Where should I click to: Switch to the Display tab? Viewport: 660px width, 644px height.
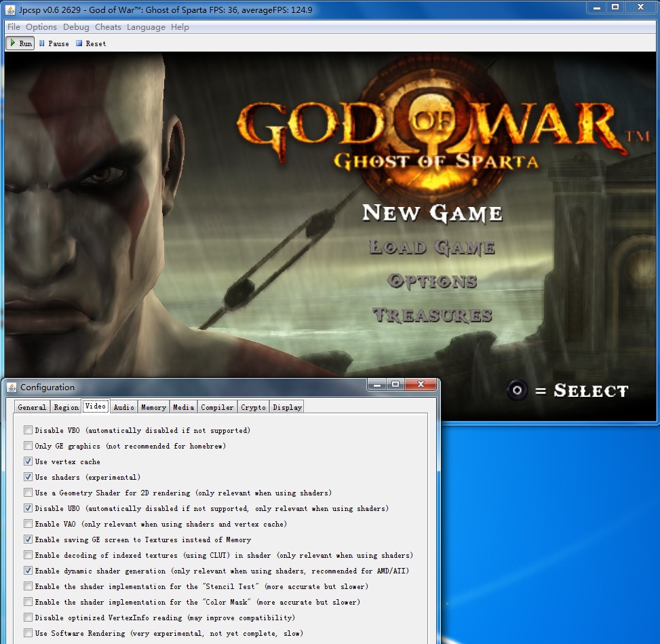click(288, 407)
